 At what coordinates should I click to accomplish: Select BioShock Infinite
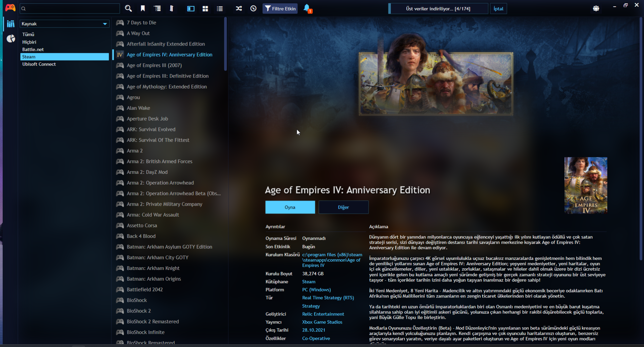[169, 333]
